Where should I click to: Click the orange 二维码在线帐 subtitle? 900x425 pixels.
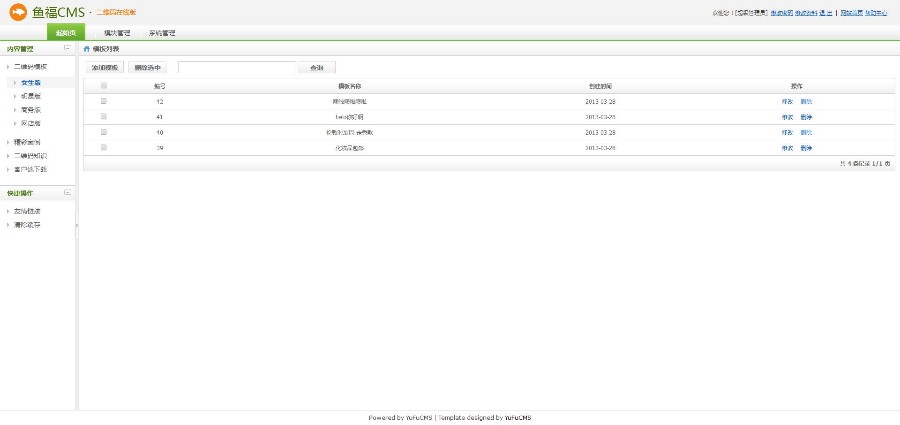coord(116,12)
